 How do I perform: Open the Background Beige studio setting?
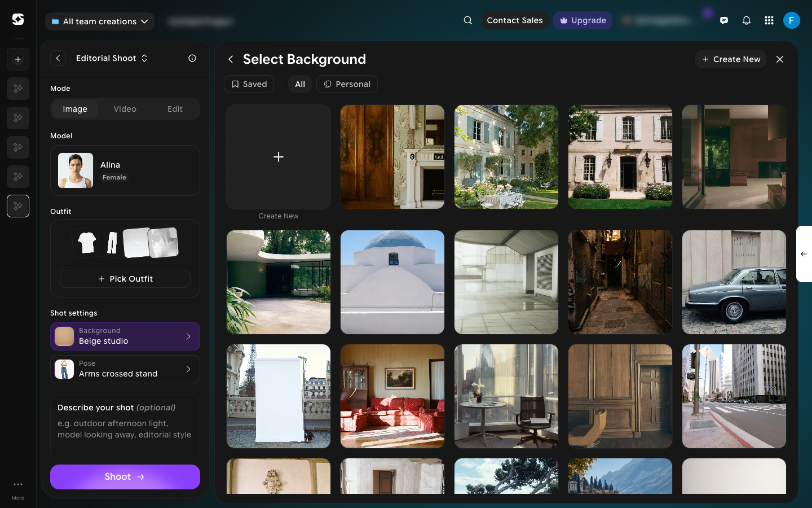(125, 336)
